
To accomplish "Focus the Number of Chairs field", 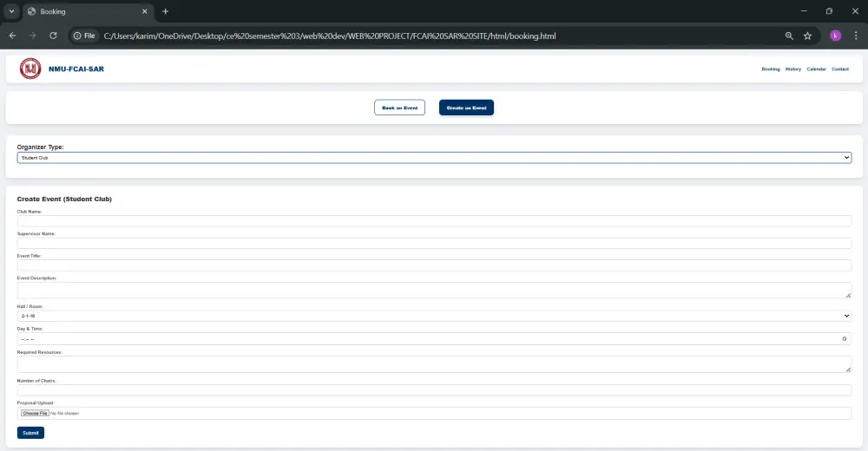I will (434, 390).
